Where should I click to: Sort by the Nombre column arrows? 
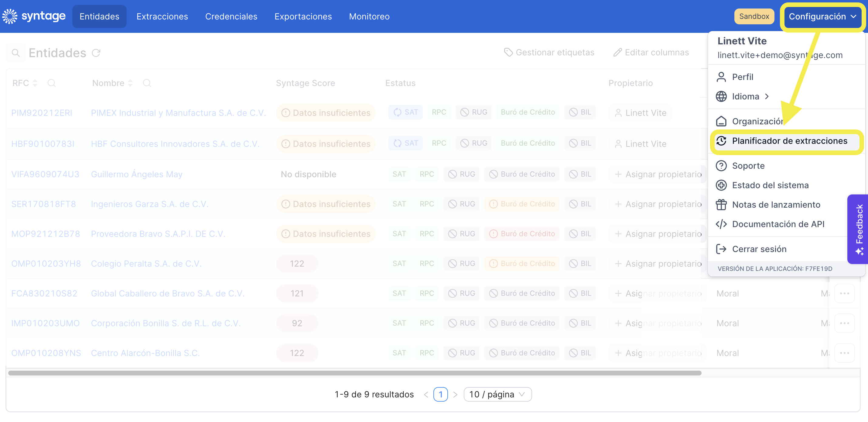(x=130, y=83)
